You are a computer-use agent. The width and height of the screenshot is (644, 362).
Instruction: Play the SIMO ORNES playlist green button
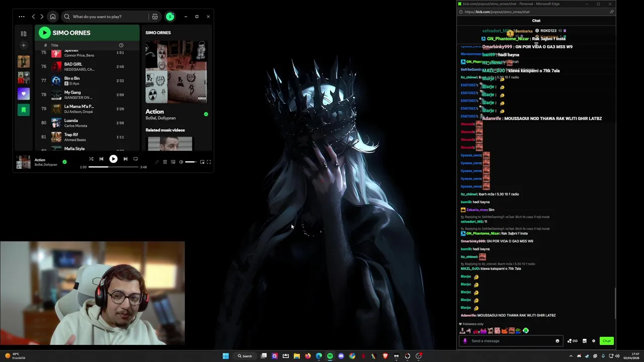(x=44, y=33)
